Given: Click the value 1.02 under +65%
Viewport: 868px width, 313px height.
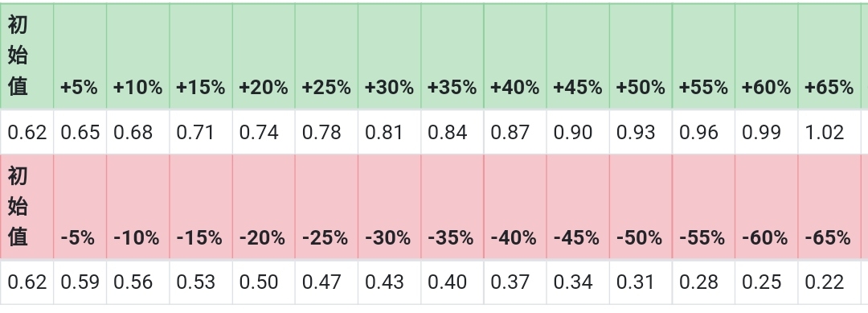Looking at the screenshot, I should point(829,133).
